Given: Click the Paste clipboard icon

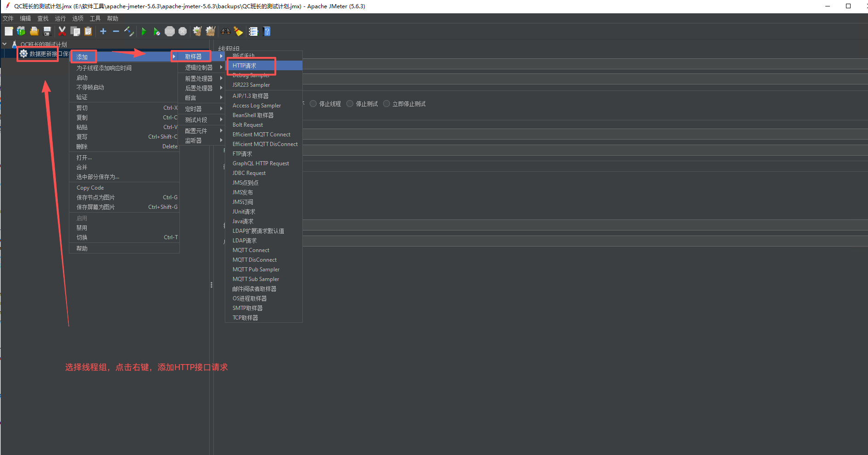Looking at the screenshot, I should (x=88, y=31).
